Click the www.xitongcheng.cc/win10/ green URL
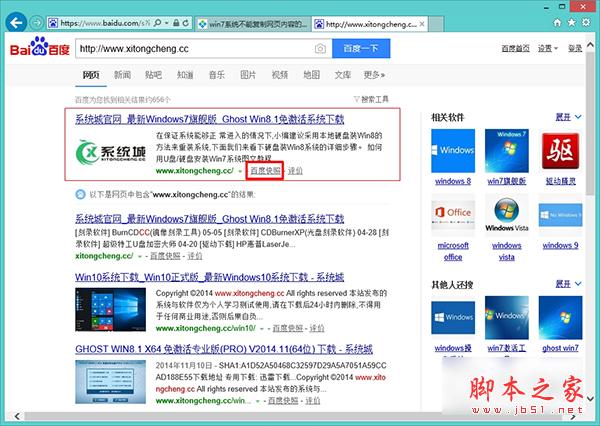Image resolution: width=600 pixels, height=426 pixels. [x=206, y=328]
